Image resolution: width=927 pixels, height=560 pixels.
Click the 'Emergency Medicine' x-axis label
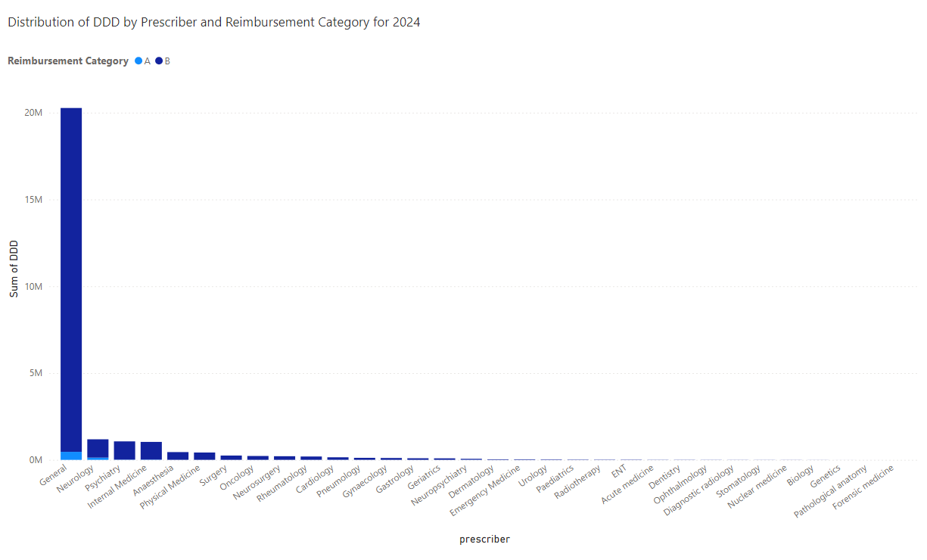[486, 491]
